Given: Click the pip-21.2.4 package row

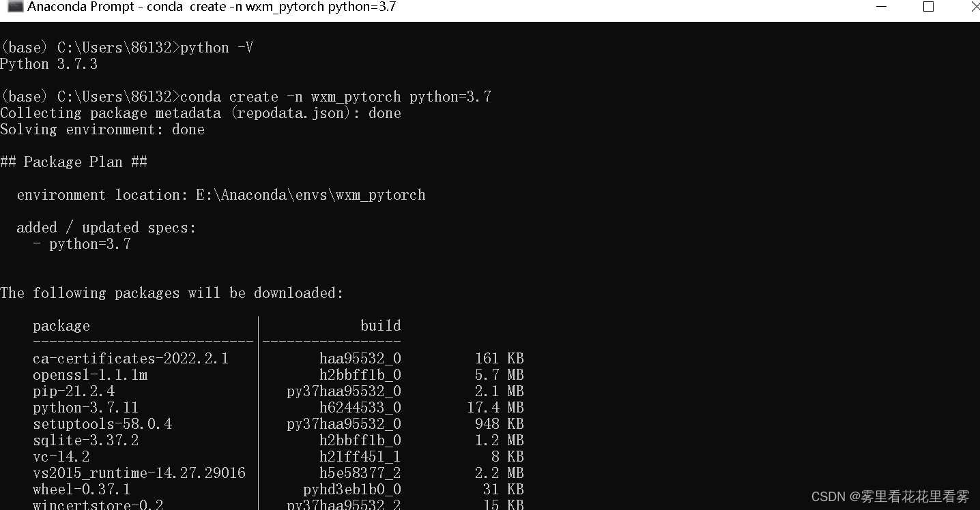Looking at the screenshot, I should tap(278, 391).
